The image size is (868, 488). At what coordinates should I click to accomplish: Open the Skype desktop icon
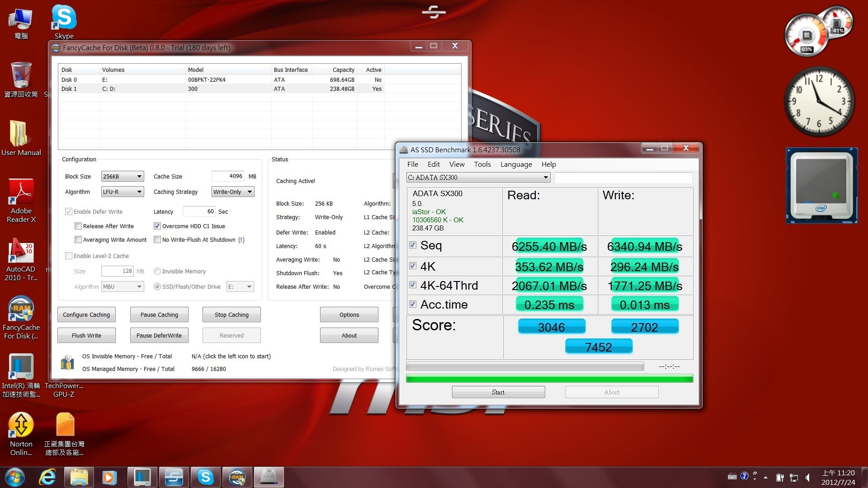[x=64, y=22]
